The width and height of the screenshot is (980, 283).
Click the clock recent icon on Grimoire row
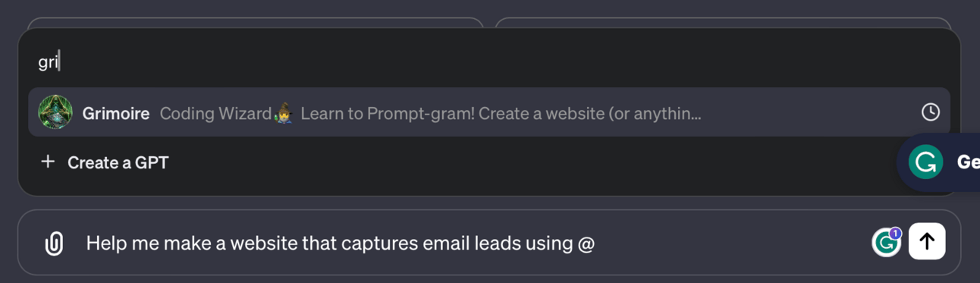(x=930, y=112)
